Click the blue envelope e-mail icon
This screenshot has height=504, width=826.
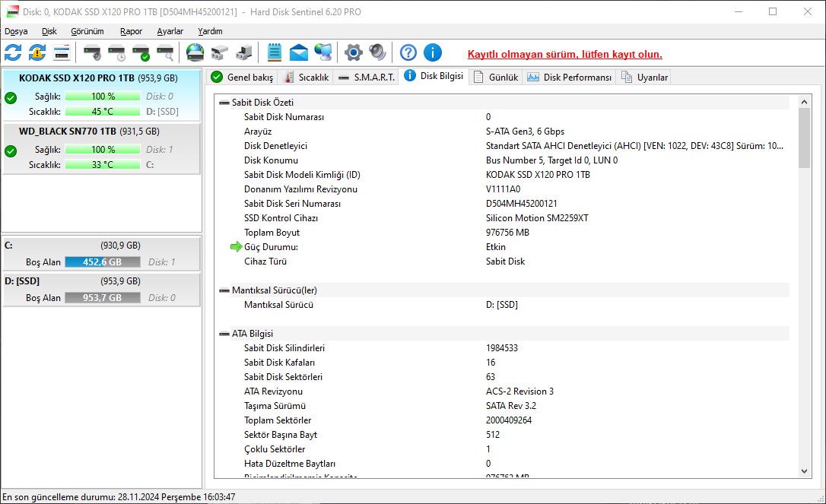point(299,52)
